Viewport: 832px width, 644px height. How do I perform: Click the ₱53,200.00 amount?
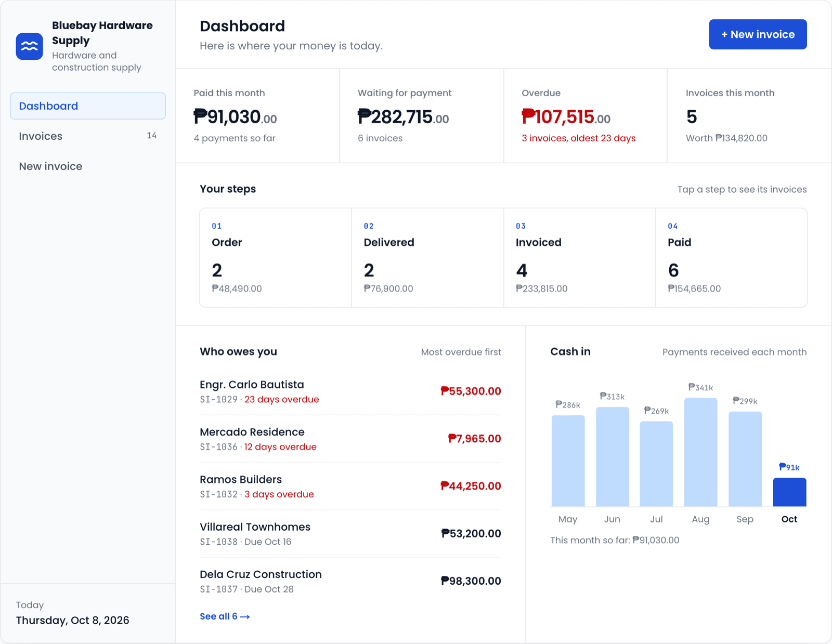[471, 534]
